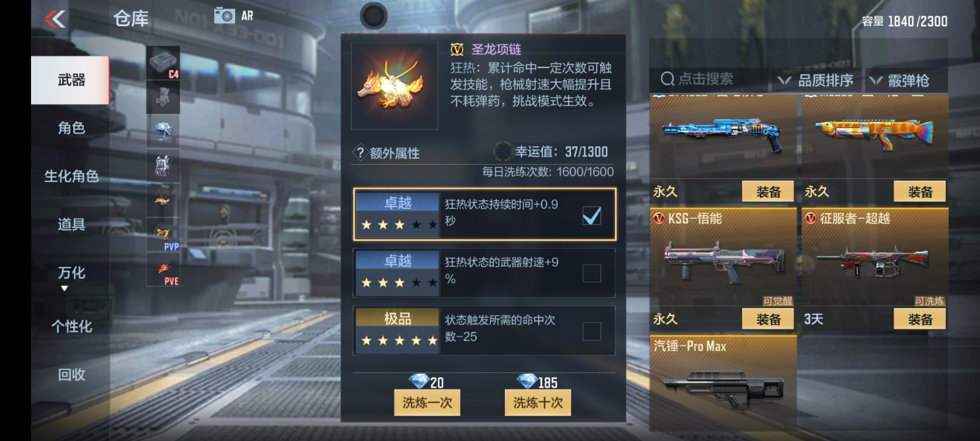Viewport: 980px width, 441px height.
Task: Select the PVP necklace icon
Action: (163, 235)
